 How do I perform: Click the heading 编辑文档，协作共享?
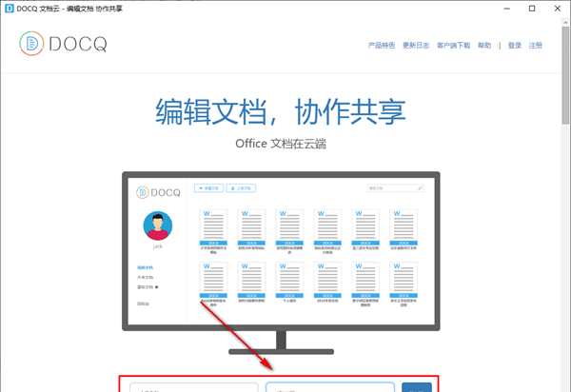tap(281, 111)
